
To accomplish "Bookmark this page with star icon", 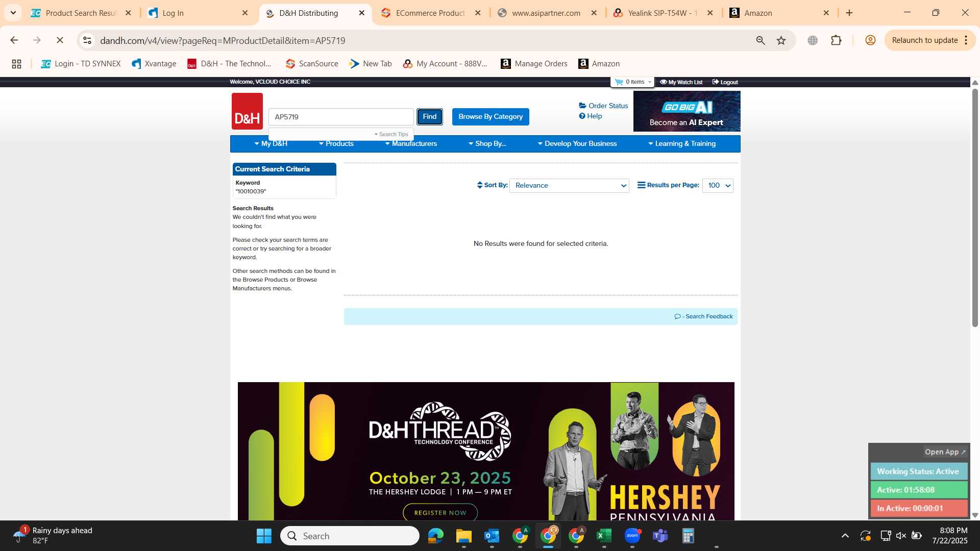I will click(781, 40).
